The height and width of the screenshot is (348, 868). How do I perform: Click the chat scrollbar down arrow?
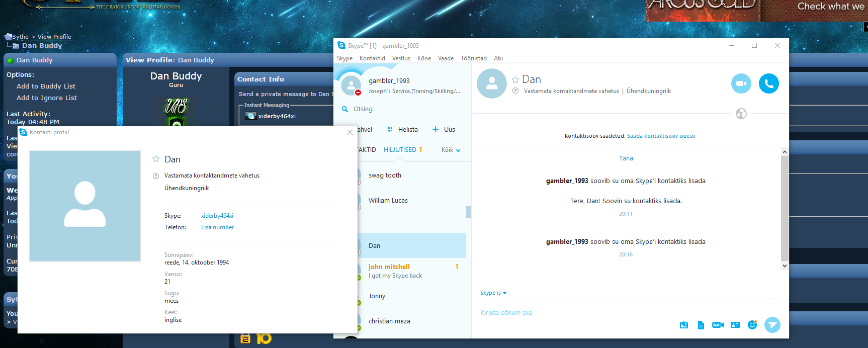pyautogui.click(x=785, y=266)
